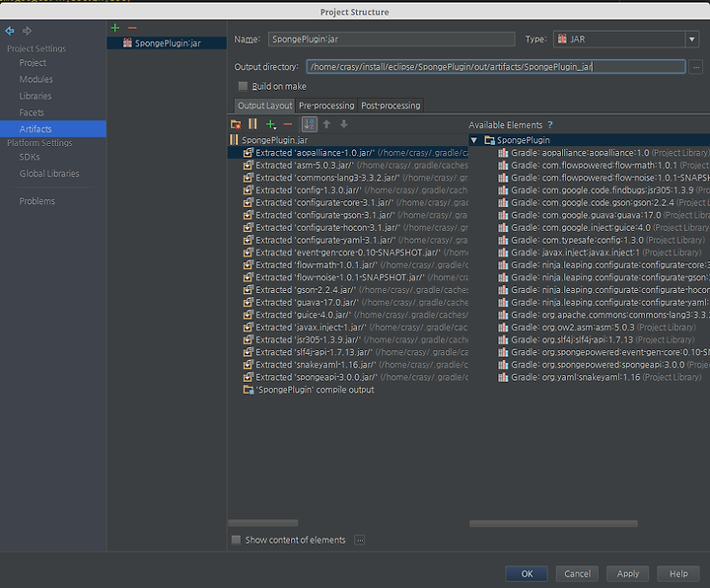Click the Name input field
Screen dimensions: 710x588
point(391,39)
